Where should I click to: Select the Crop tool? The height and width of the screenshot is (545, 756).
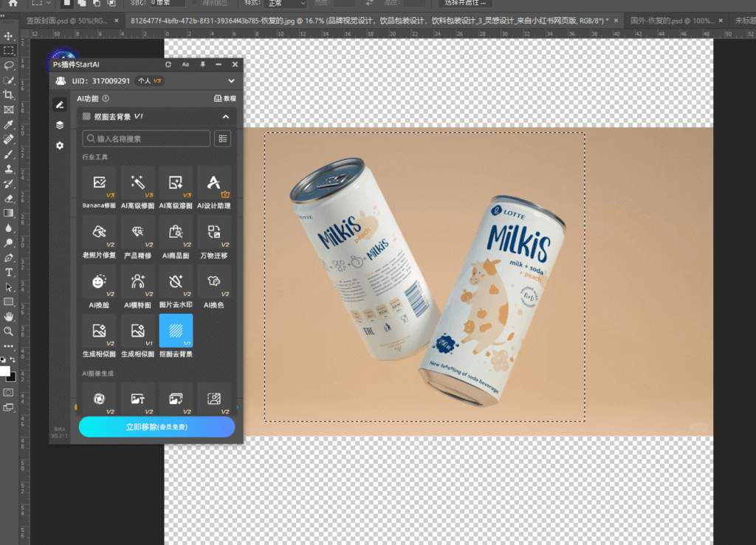(x=9, y=95)
